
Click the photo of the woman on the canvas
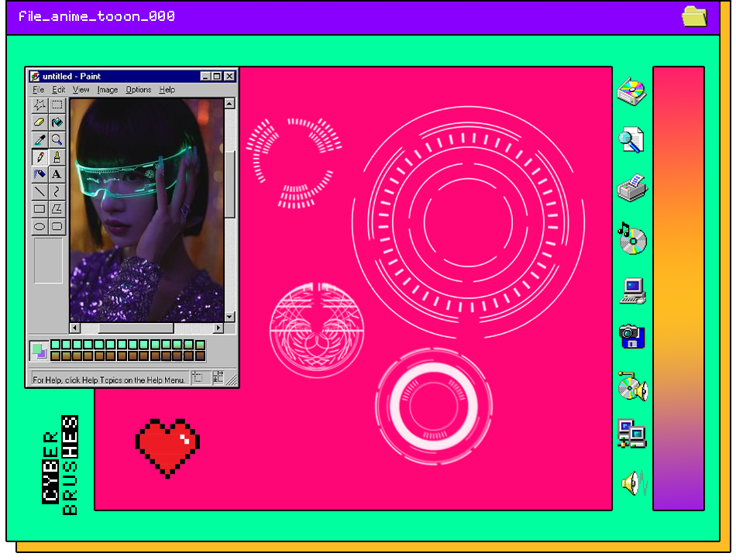tap(147, 210)
